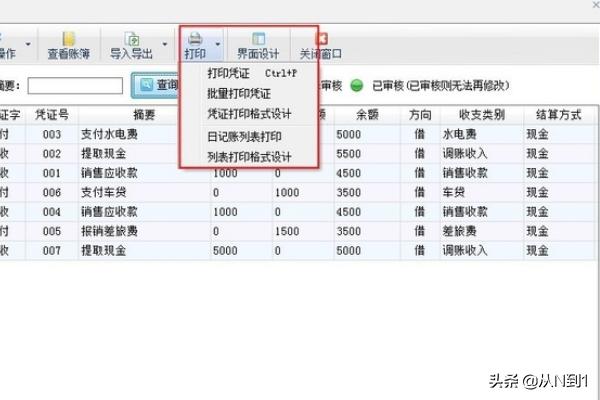Viewport: 600px width, 400px height.
Task: Click the 导入导出 import/export icon
Action: tap(131, 39)
